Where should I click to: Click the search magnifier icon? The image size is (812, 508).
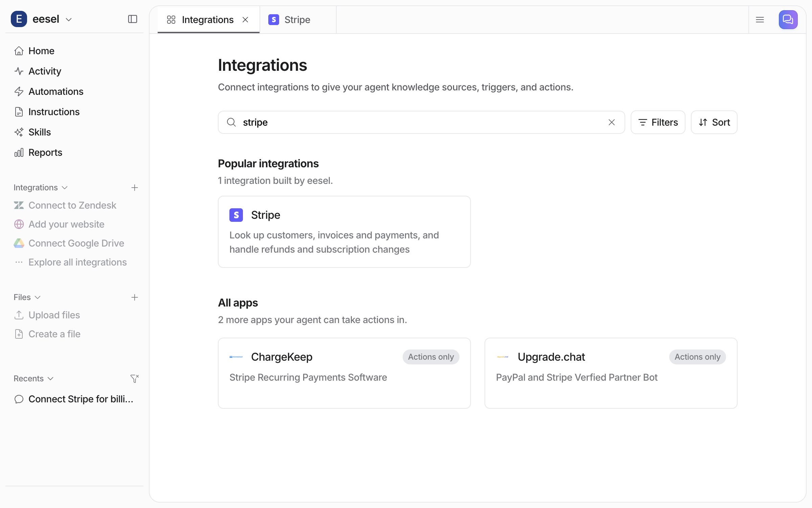coord(231,122)
